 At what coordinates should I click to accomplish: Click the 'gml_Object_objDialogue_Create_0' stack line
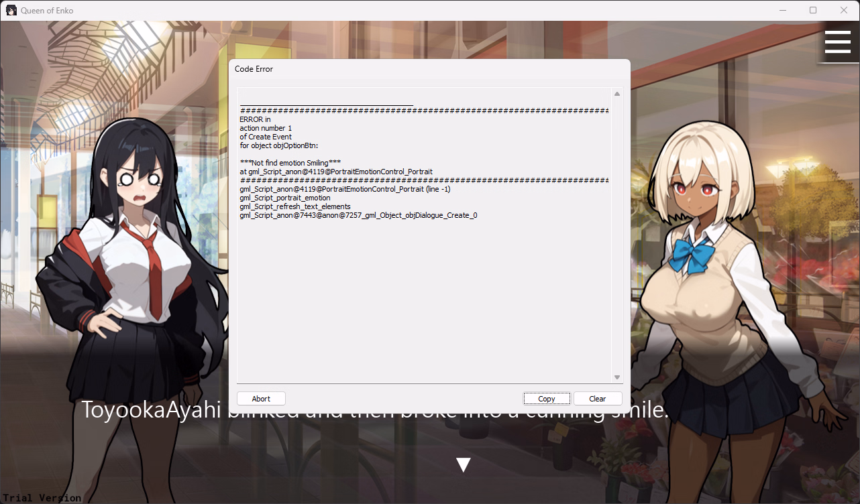click(358, 215)
